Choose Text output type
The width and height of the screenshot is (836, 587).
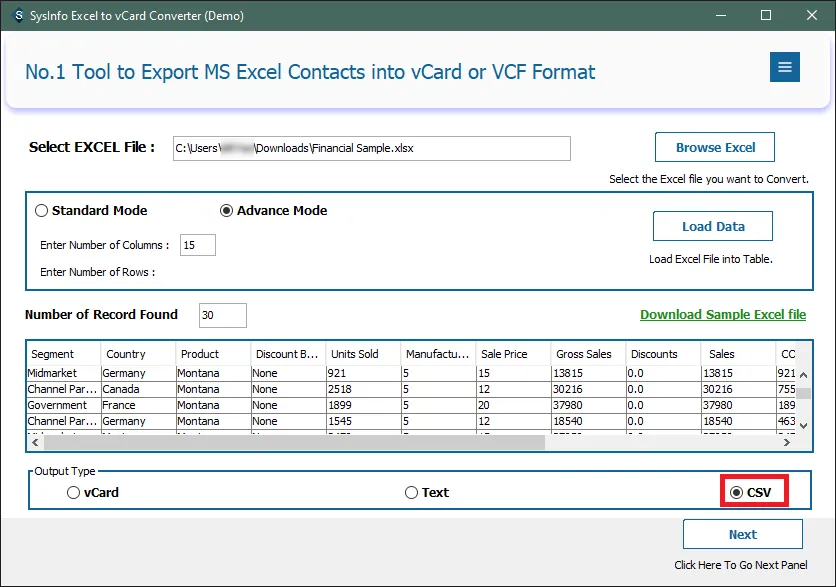coord(411,493)
